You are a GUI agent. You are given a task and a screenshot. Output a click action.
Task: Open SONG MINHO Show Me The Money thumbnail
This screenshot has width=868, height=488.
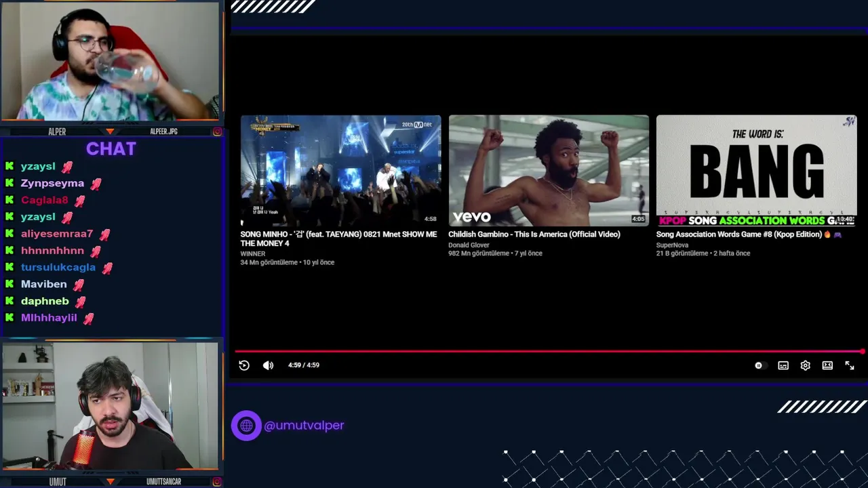point(340,170)
